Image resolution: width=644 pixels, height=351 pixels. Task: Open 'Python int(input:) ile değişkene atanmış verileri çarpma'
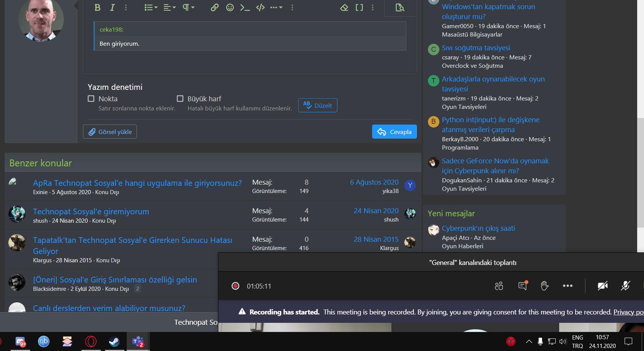(491, 125)
